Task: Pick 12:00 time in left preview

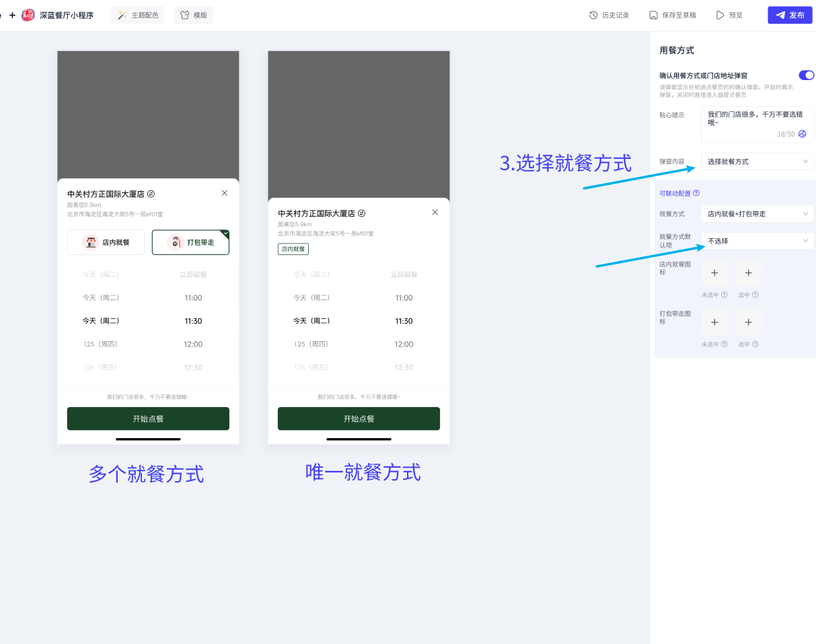Action: [x=193, y=345]
